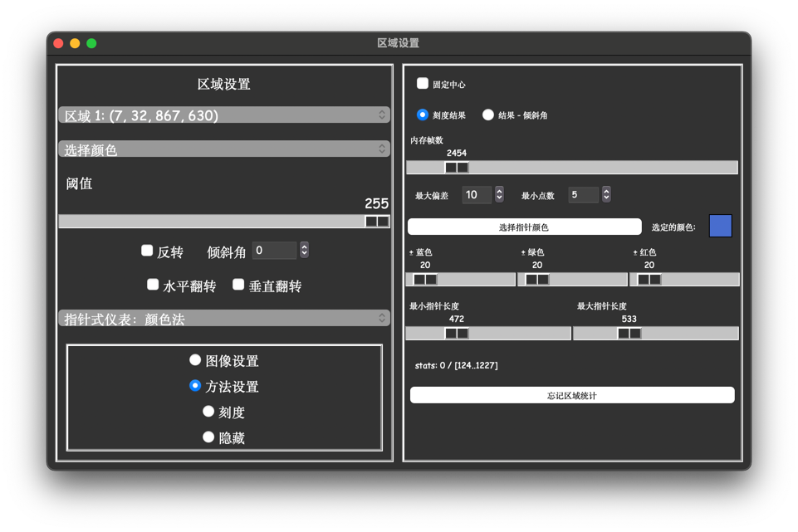Click the 倾斜角 stepper arrows
Screen dimensions: 798x532
coord(305,251)
